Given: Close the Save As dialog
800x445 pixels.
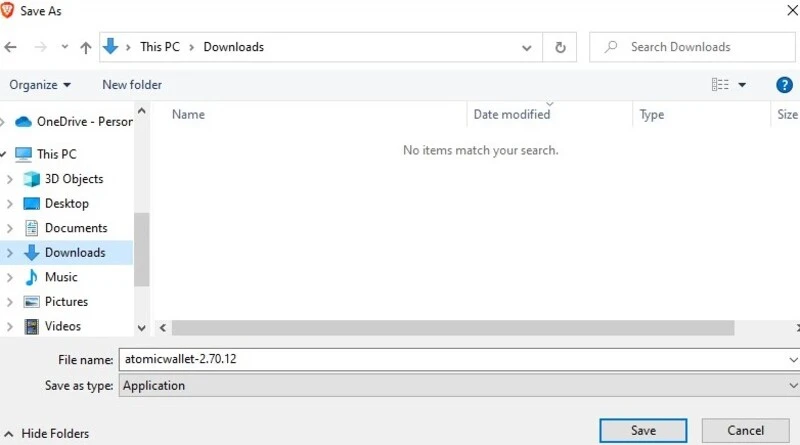Looking at the screenshot, I should coord(792,10).
